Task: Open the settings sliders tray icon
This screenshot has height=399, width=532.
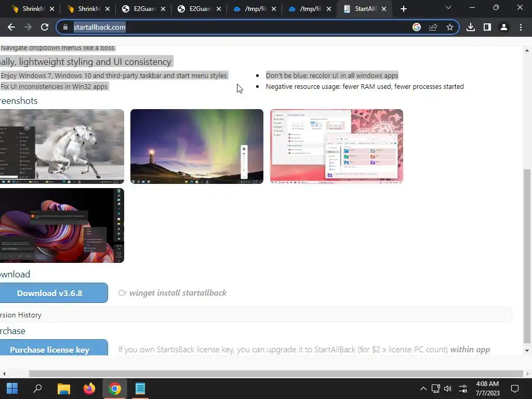Action: [463, 389]
